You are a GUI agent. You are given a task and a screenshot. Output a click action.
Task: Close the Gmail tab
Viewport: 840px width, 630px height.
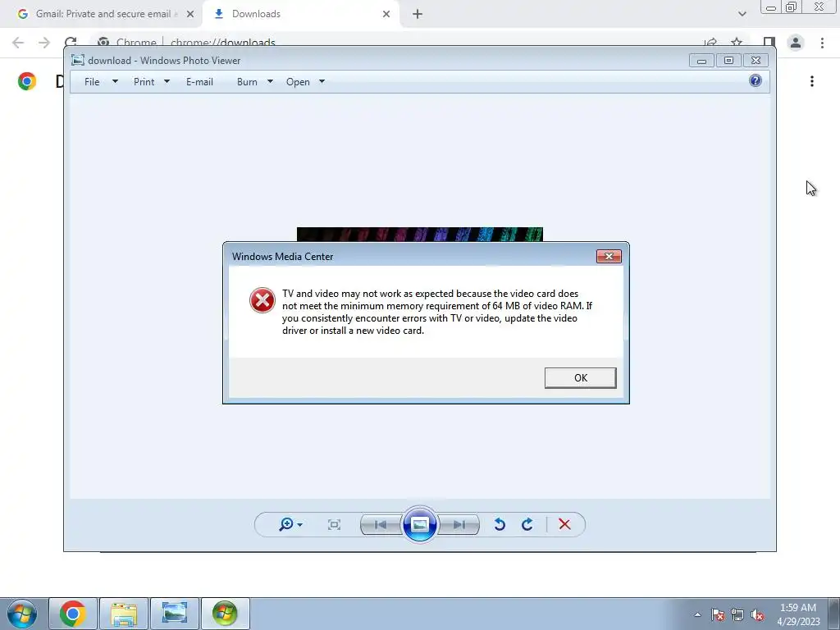(x=190, y=14)
